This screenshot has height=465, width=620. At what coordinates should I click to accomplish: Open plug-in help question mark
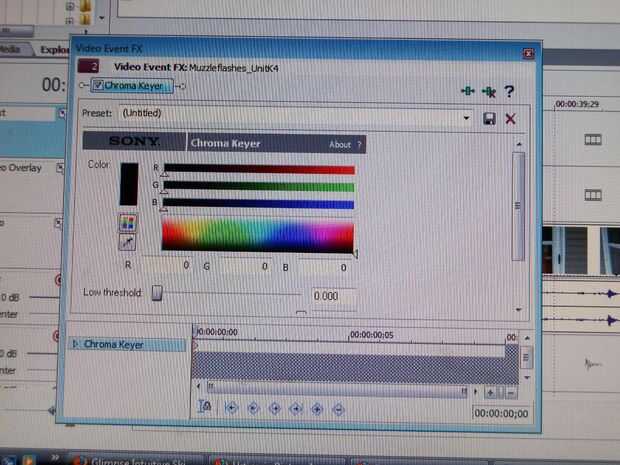pyautogui.click(x=509, y=92)
